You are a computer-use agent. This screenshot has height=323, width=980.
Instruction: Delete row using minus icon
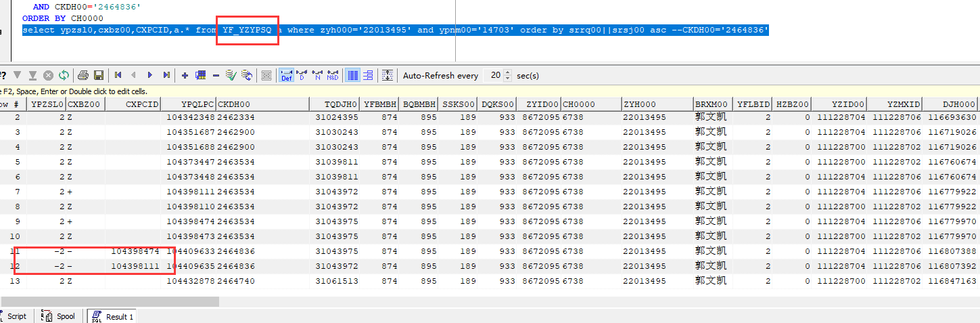(x=216, y=75)
